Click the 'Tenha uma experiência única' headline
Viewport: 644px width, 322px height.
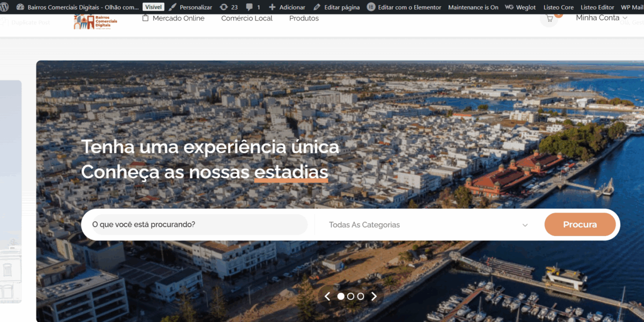tap(210, 147)
